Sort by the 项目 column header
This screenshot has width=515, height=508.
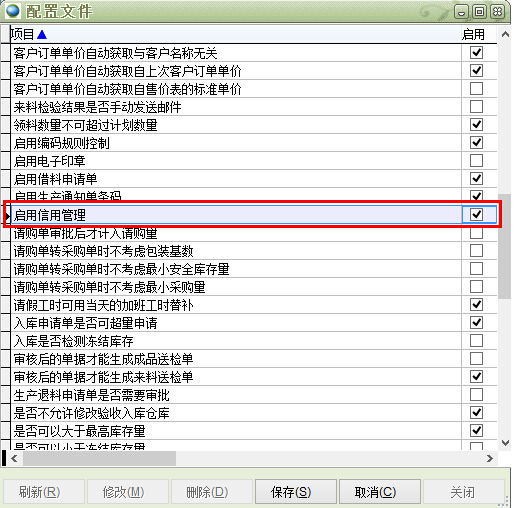click(235, 34)
